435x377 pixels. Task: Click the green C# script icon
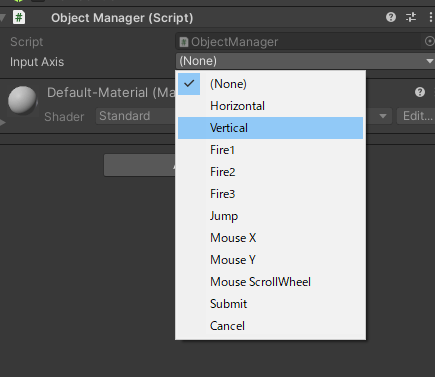click(x=19, y=17)
